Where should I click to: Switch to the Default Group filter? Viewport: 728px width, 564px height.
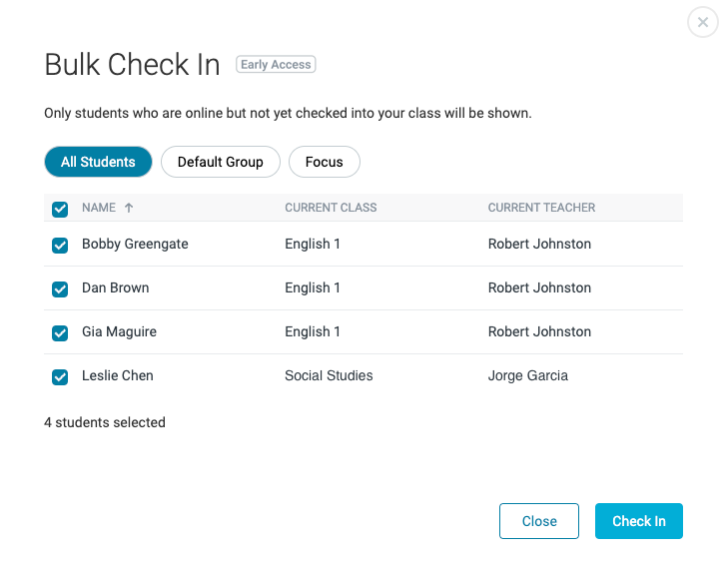click(220, 162)
